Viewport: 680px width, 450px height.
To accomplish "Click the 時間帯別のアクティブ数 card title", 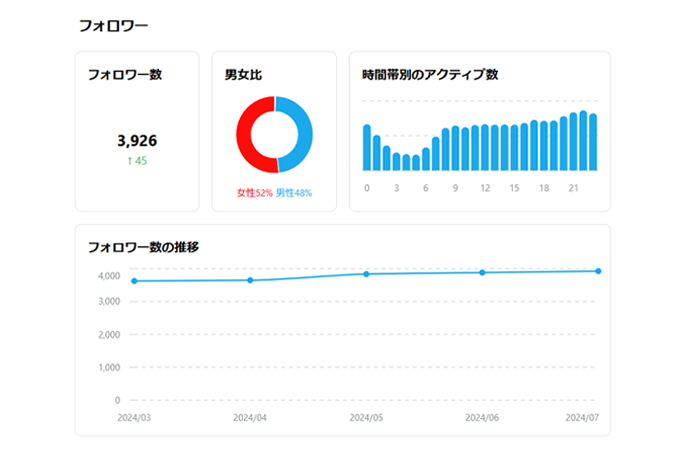I will click(x=430, y=74).
